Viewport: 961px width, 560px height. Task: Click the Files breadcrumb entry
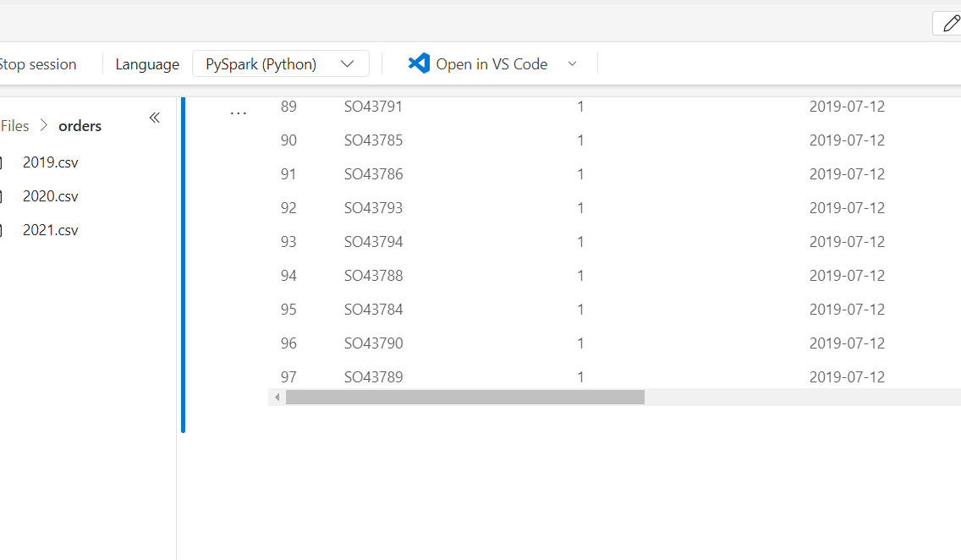coord(14,125)
